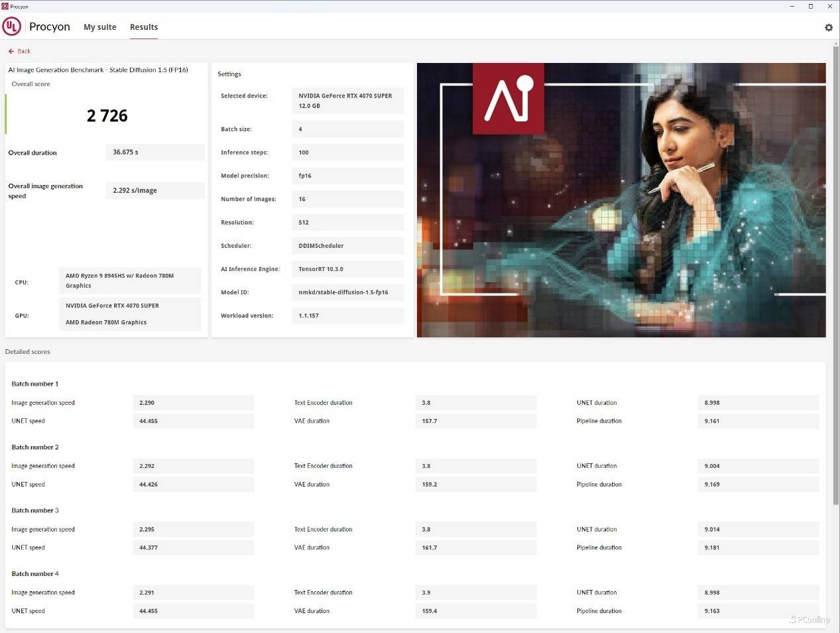
Task: Click the vertical scrollbar thumb
Action: pos(835,265)
